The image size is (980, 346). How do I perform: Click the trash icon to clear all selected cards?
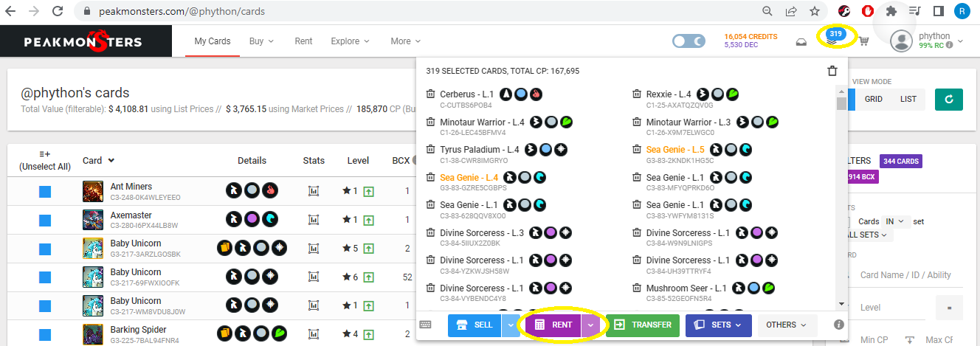click(832, 71)
